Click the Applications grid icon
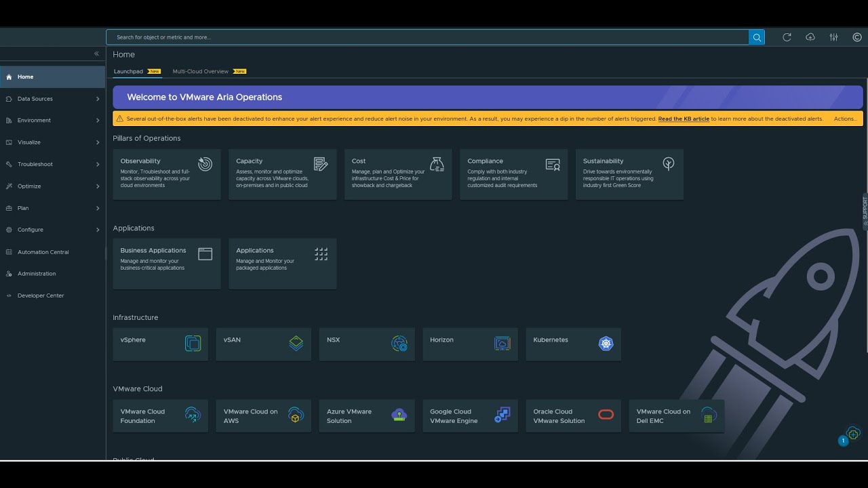The width and height of the screenshot is (868, 488). point(321,253)
